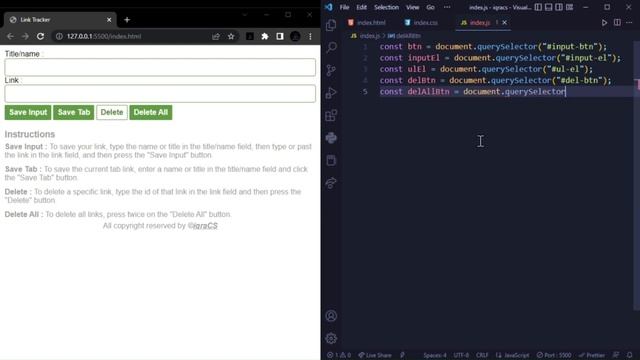Toggle the bottom Panel layout icon
The image size is (640, 360).
549,7
